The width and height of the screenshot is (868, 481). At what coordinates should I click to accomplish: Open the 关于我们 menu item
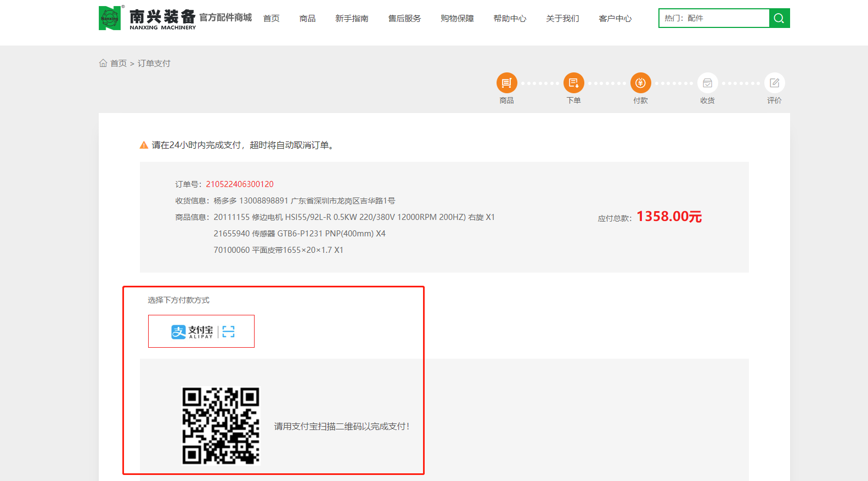point(562,19)
